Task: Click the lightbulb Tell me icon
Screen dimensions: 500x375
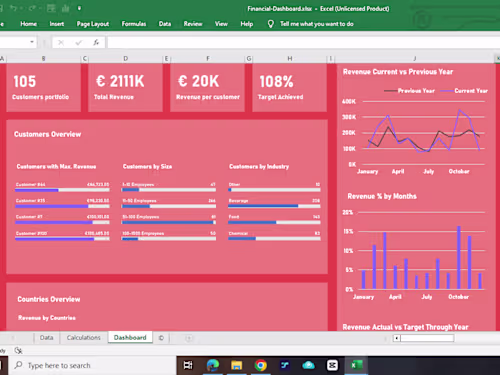Action: [x=271, y=24]
